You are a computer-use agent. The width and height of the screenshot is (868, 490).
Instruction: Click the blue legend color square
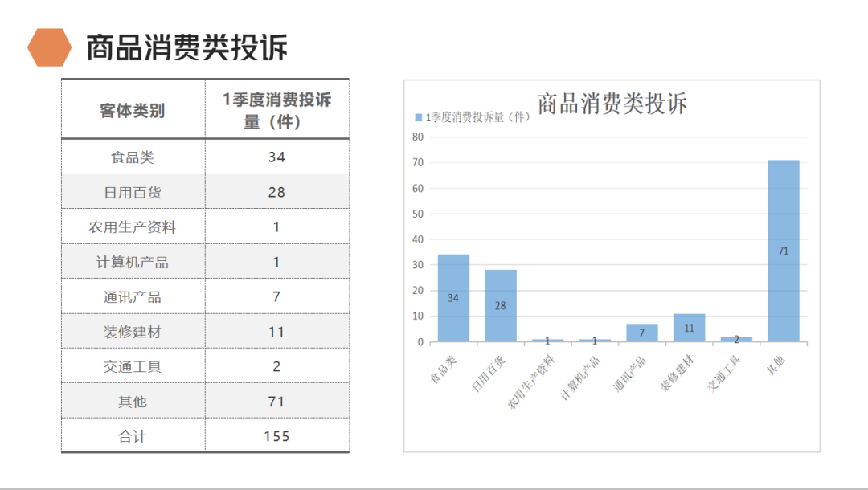pyautogui.click(x=419, y=117)
